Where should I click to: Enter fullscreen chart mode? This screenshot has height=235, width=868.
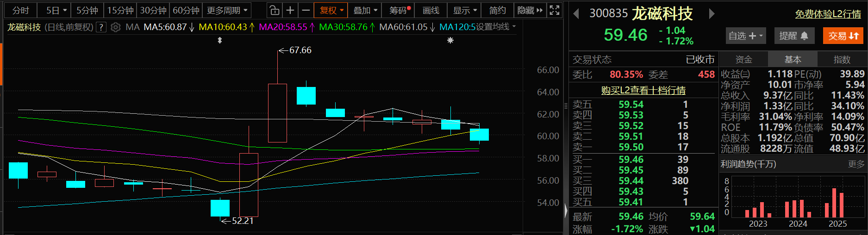pyautogui.click(x=554, y=10)
